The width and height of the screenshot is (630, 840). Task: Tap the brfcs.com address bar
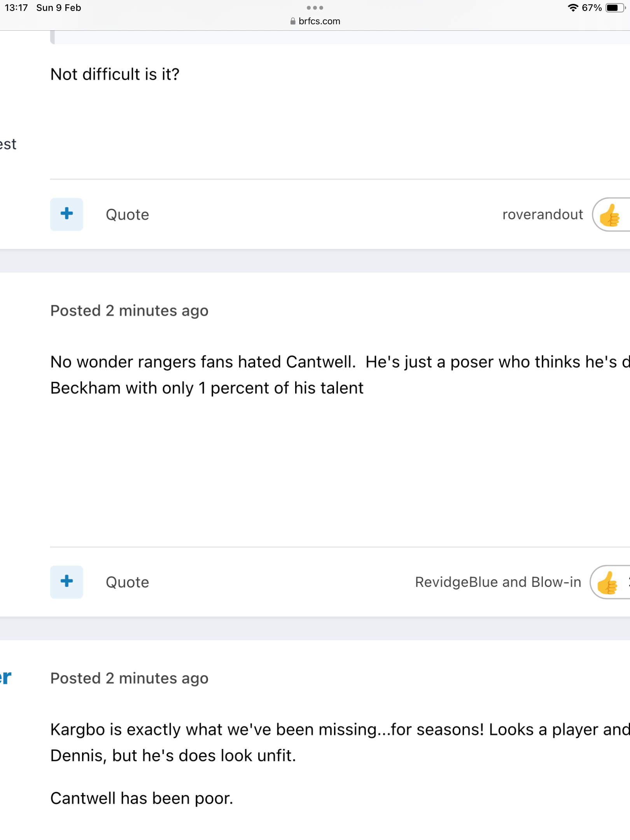click(x=319, y=21)
